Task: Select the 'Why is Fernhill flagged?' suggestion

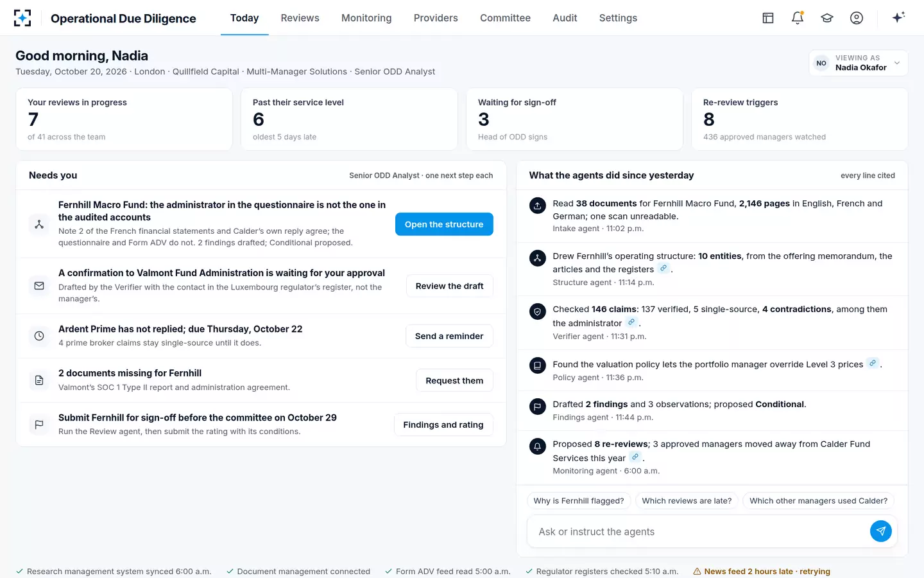Action: click(579, 501)
